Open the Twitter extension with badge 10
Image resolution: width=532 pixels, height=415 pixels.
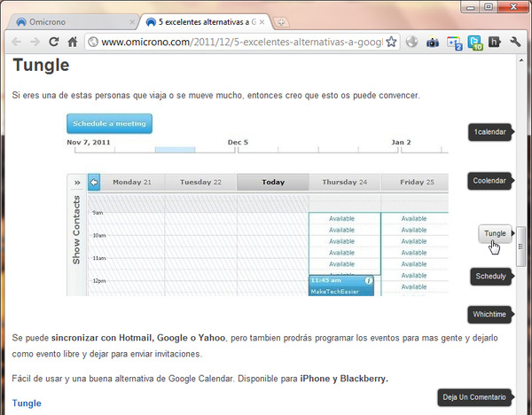474,43
